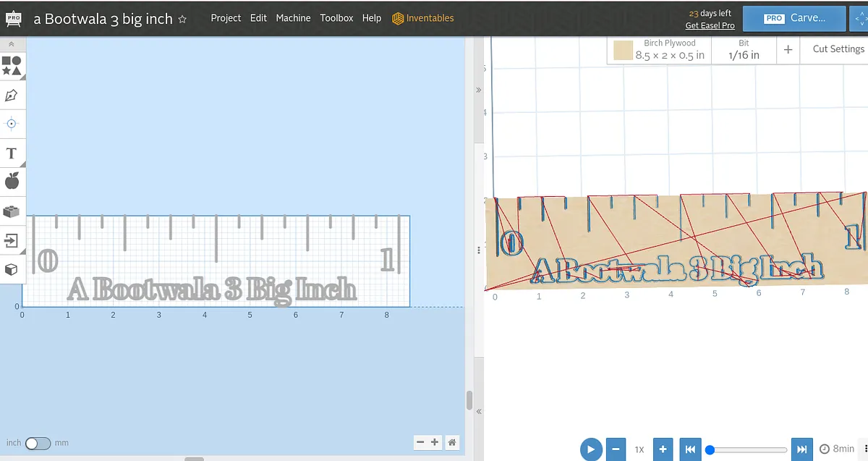Image resolution: width=868 pixels, height=461 pixels.
Task: Open the 1/16 in Bit selector
Action: pos(744,50)
